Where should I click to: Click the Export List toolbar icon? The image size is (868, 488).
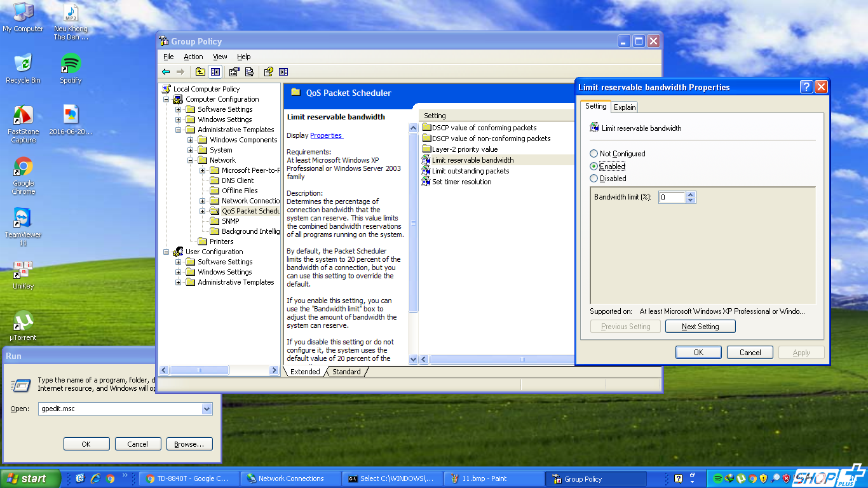click(x=249, y=72)
